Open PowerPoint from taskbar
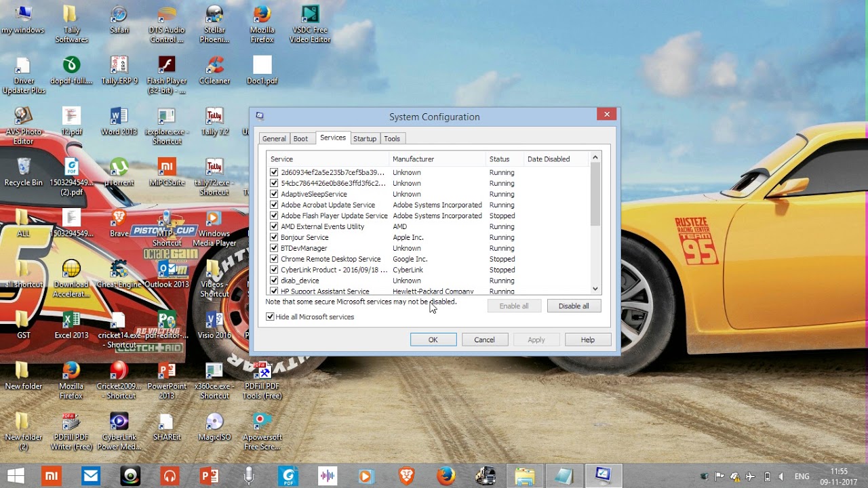868x488 pixels. 209,476
